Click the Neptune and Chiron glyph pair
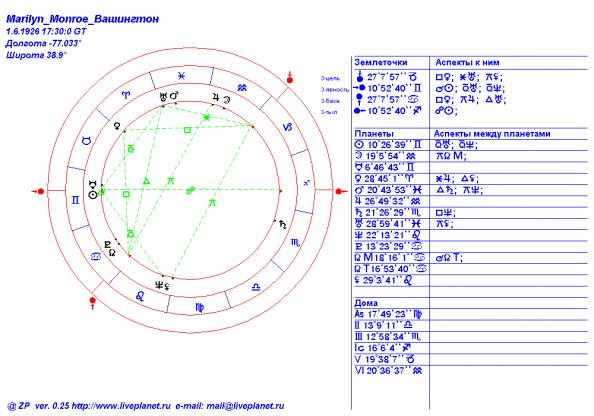Screen dimensions: 594x416 [x=162, y=285]
